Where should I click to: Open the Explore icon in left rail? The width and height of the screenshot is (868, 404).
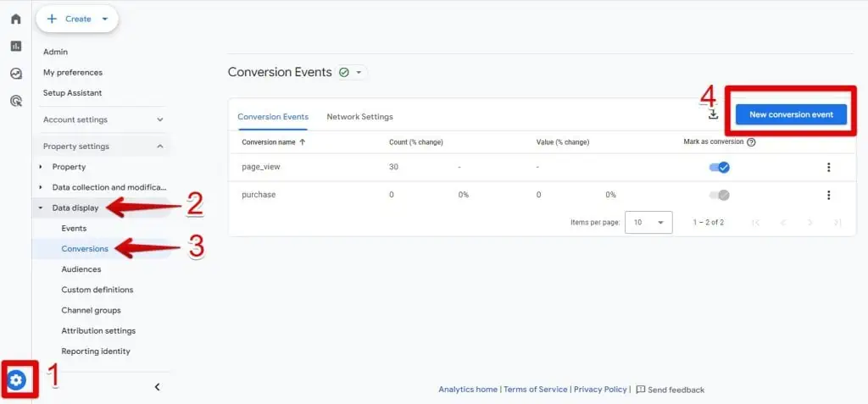16,74
